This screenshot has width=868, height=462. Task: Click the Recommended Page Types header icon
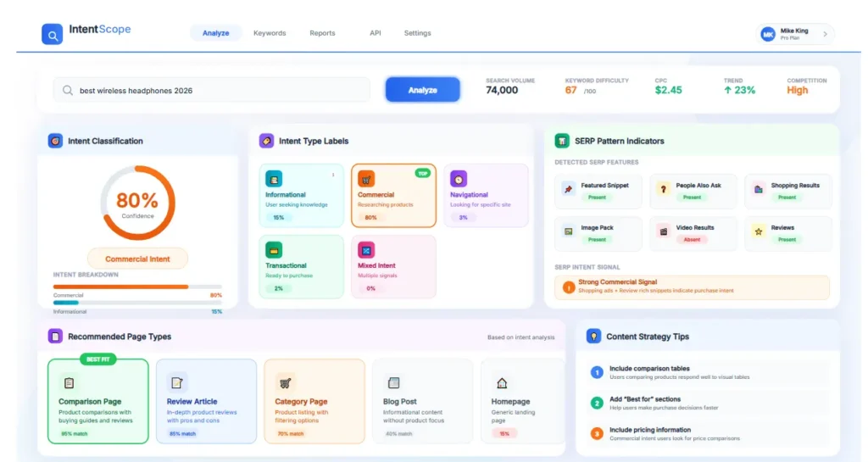click(55, 336)
